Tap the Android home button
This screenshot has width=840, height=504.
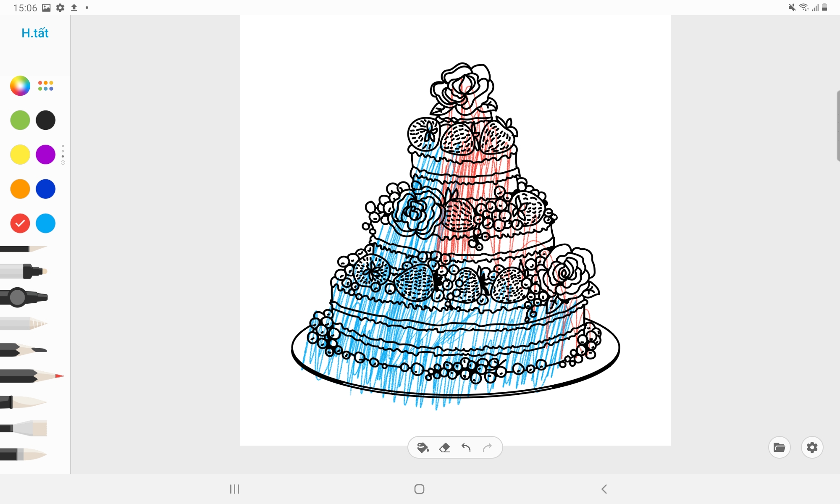419,489
